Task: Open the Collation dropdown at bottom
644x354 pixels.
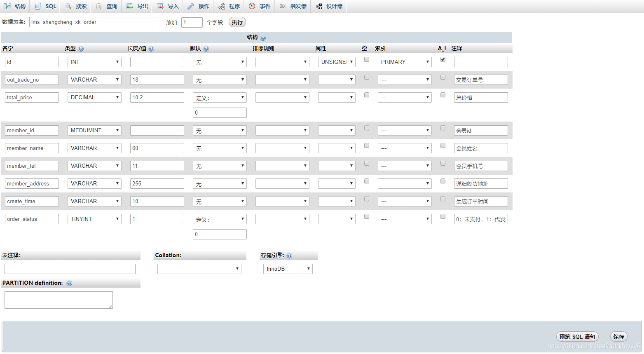Action: (199, 269)
